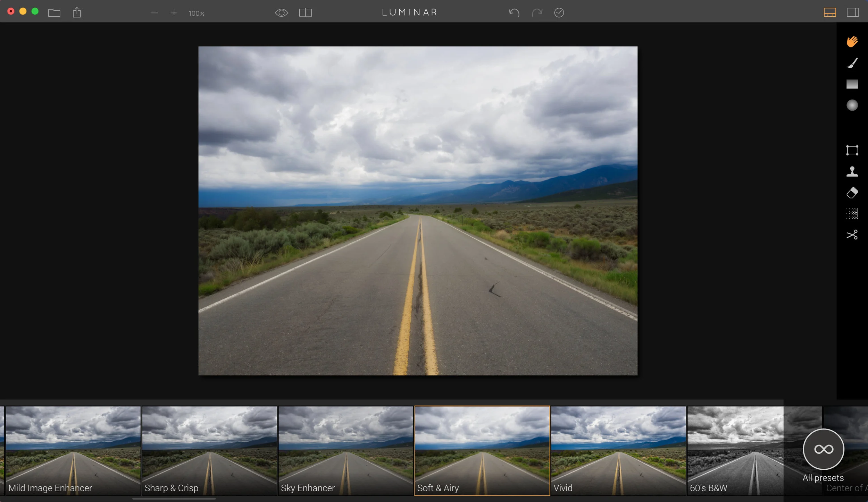Apply the Vivid preset thumbnail

[618, 450]
